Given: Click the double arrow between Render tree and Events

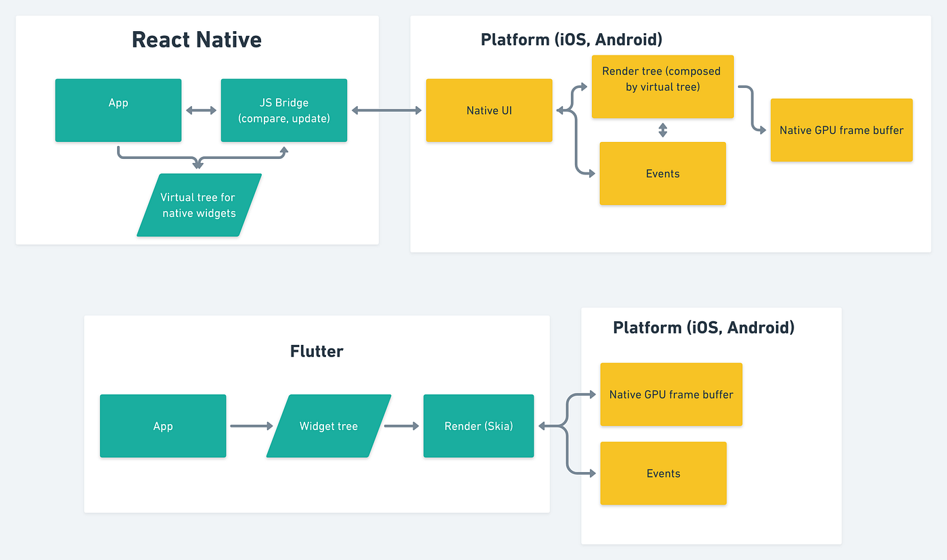Looking at the screenshot, I should click(662, 130).
